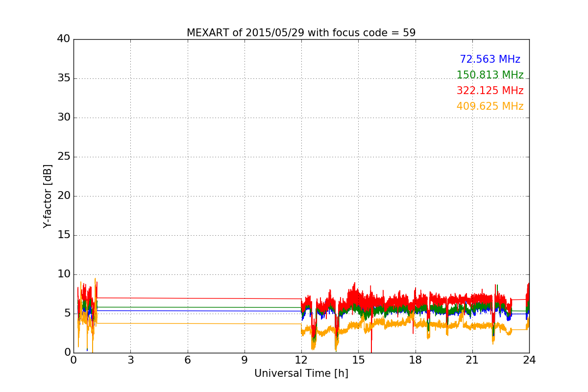The height and width of the screenshot is (392, 588).
Task: Click the y-axis tick label 25
Action: pyautogui.click(x=63, y=157)
